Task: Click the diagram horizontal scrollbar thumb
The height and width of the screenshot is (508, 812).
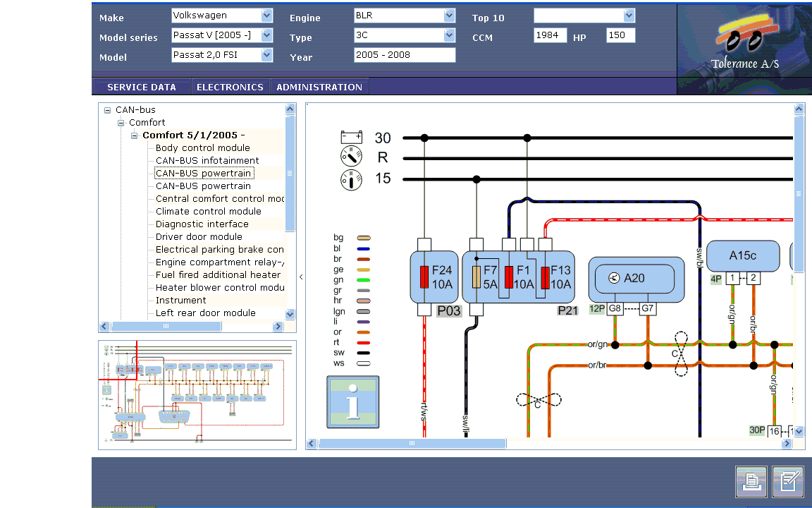Action: [412, 443]
